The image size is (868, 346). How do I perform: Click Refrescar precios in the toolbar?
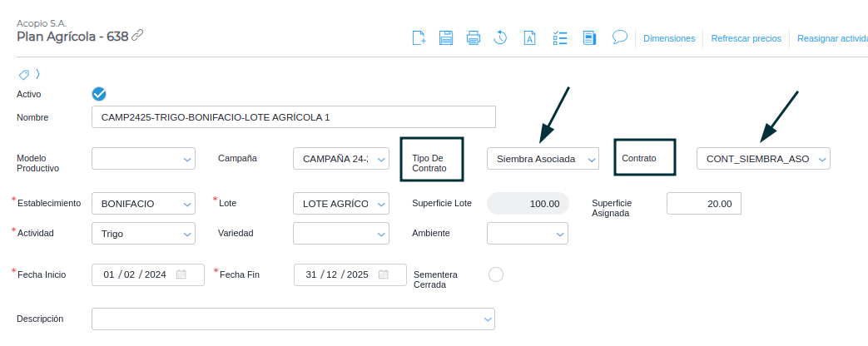click(746, 38)
